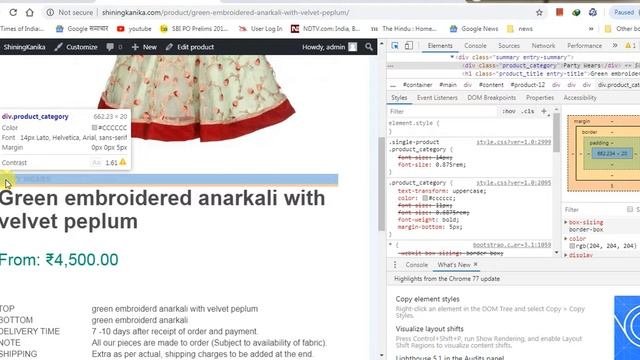This screenshot has height=360, width=640.
Task: Show more DevTools tabs chevron
Action: click(x=615, y=46)
